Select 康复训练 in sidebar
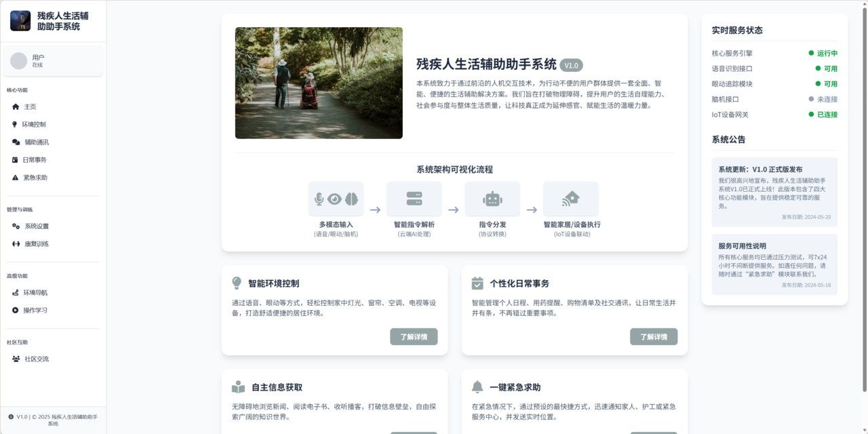This screenshot has height=434, width=868. (53, 244)
